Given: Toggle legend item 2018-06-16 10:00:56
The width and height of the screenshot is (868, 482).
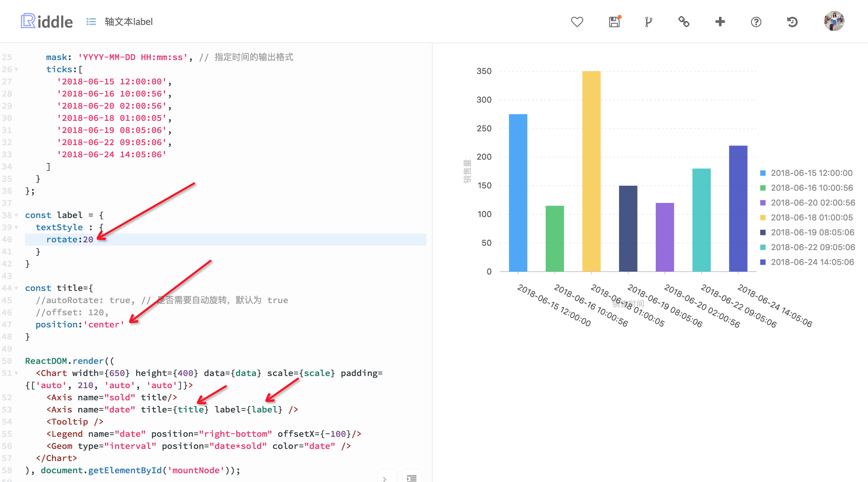Looking at the screenshot, I should 806,188.
